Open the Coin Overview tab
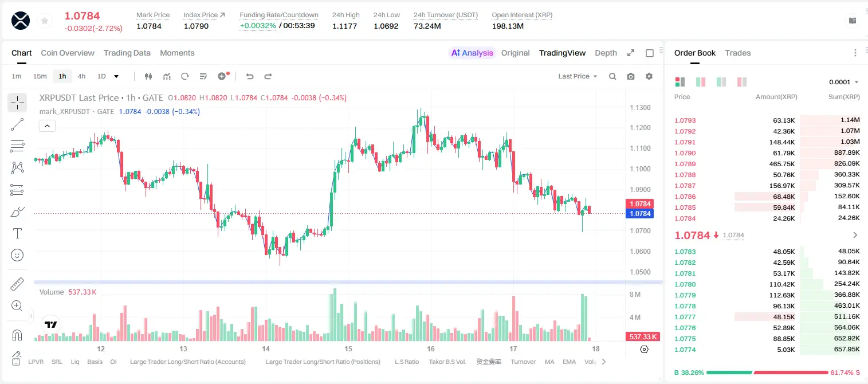 [68, 53]
